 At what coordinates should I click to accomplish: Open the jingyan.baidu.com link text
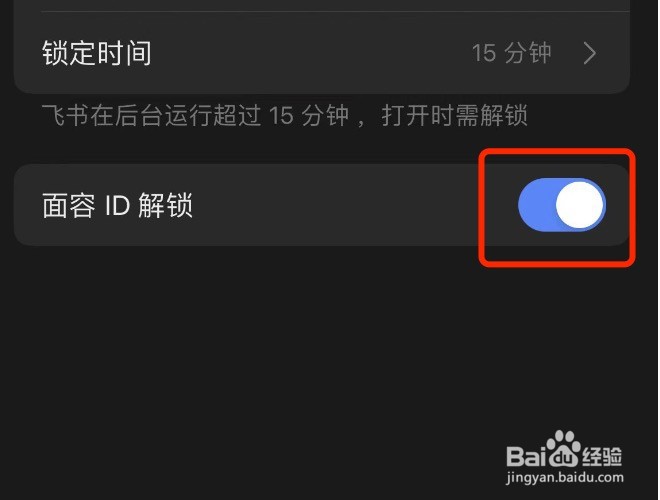564,478
